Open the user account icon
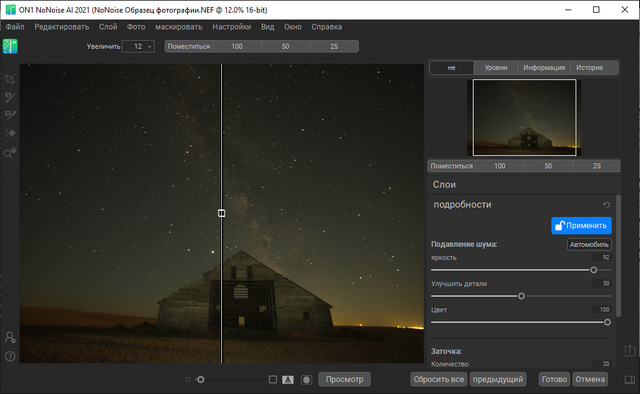This screenshot has height=394, width=640. [x=10, y=337]
